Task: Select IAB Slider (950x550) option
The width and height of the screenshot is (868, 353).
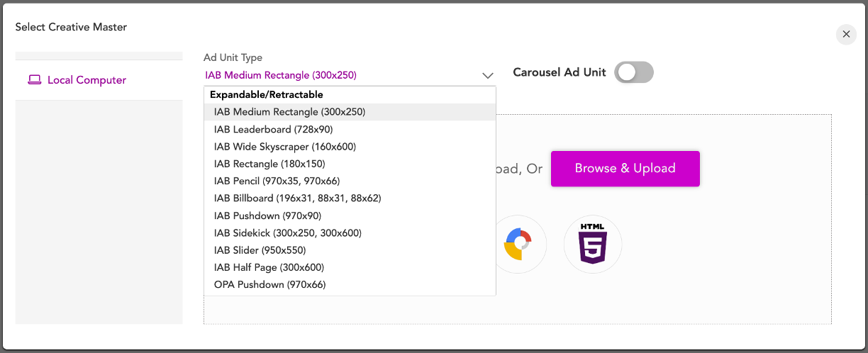Action: click(x=260, y=250)
